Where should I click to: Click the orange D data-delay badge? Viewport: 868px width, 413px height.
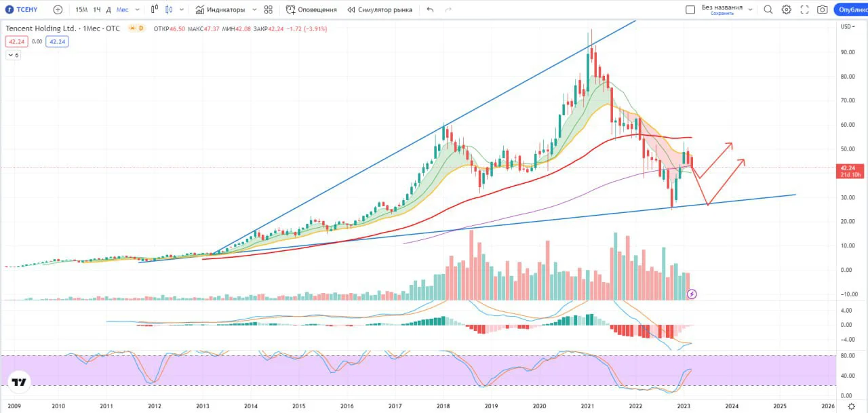click(141, 28)
